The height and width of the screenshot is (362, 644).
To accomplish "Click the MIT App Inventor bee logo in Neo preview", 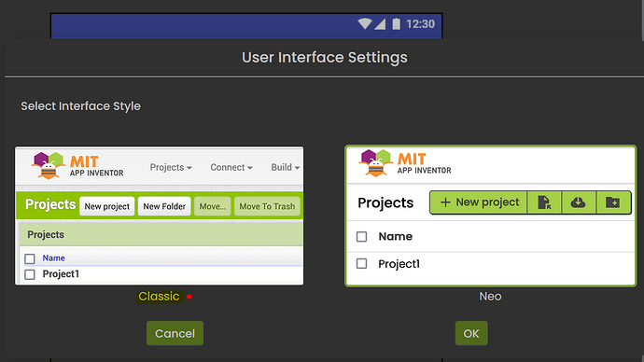I will coord(375,163).
